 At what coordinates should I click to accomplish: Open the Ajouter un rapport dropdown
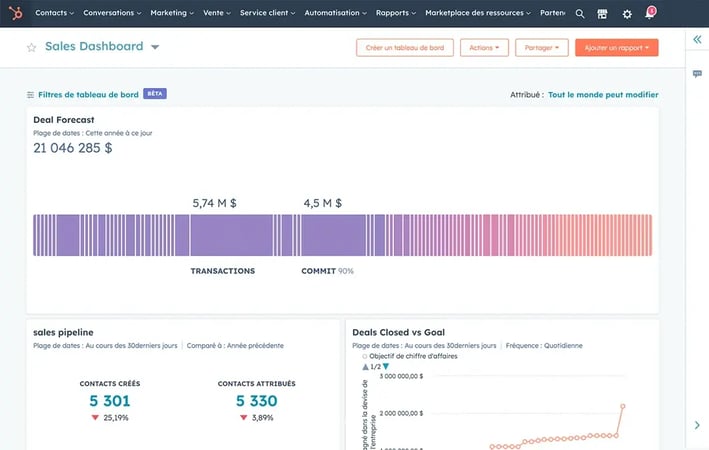617,47
